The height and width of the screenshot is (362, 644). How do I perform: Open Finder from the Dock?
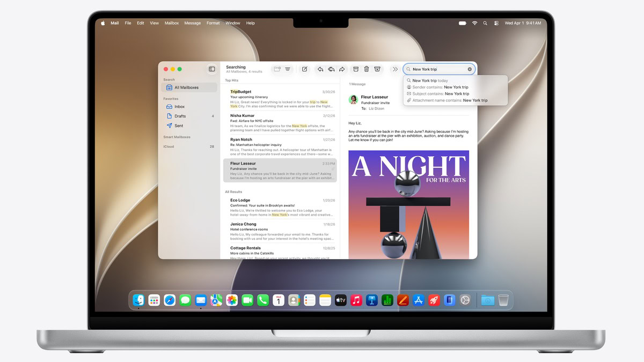pos(139,300)
